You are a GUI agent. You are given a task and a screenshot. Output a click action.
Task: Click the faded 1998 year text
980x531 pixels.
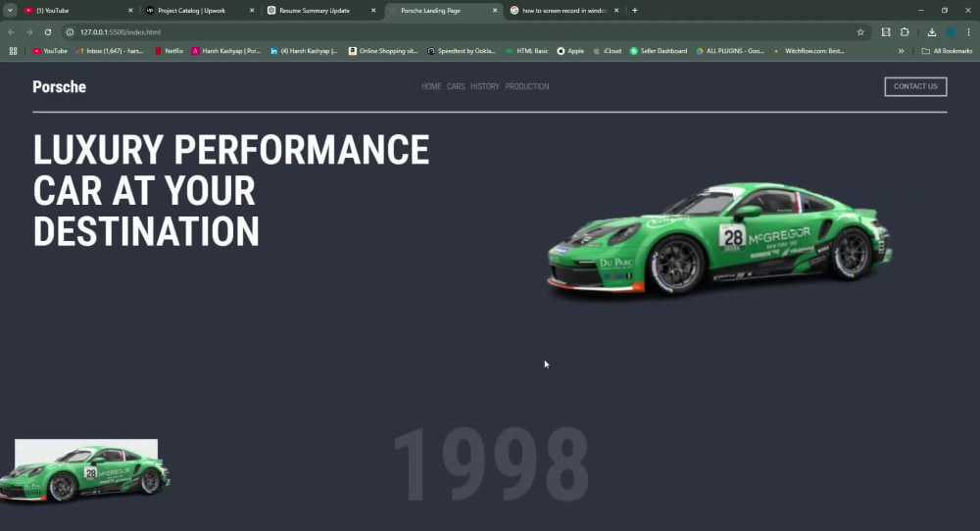tap(491, 464)
